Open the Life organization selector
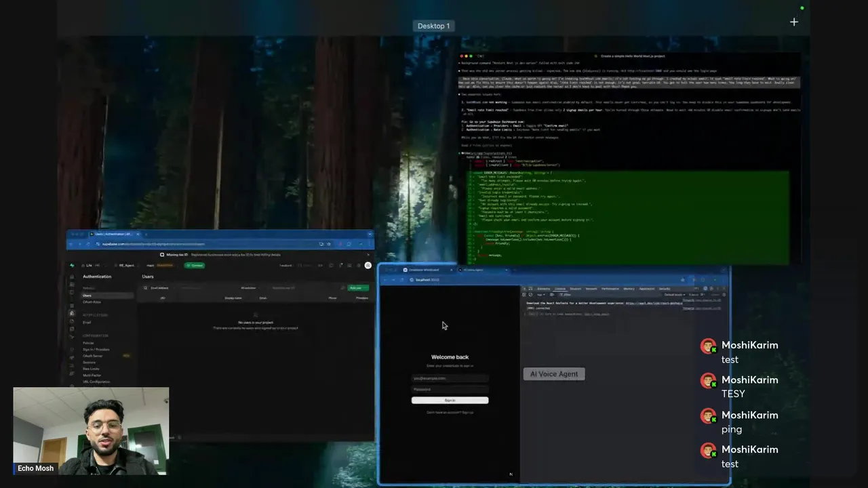 coord(90,266)
